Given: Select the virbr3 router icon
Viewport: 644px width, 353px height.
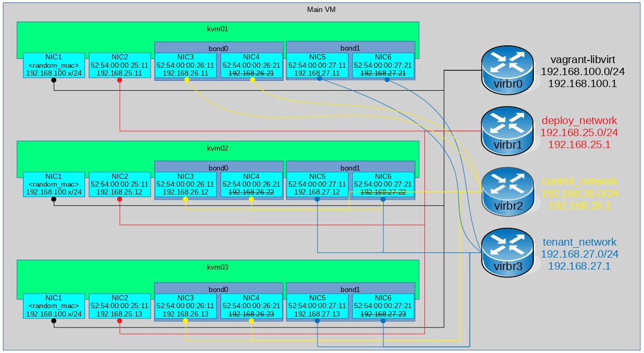Looking at the screenshot, I should click(x=507, y=252).
